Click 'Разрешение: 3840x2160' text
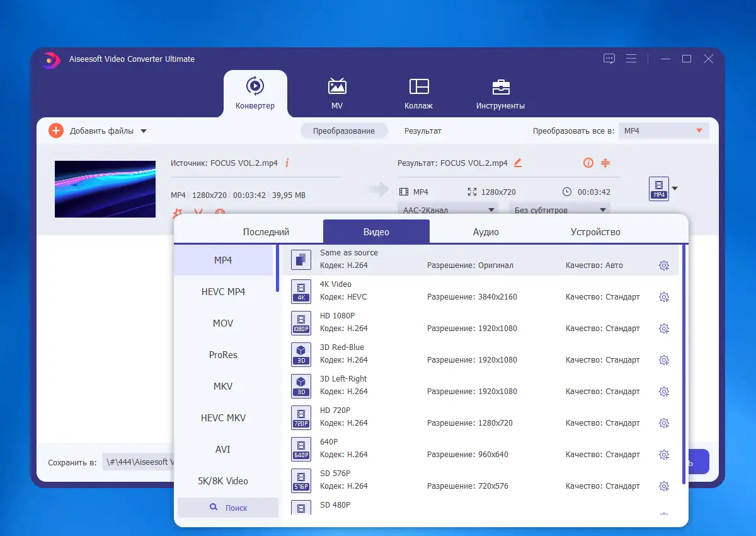Viewport: 756px width, 536px height. (472, 297)
